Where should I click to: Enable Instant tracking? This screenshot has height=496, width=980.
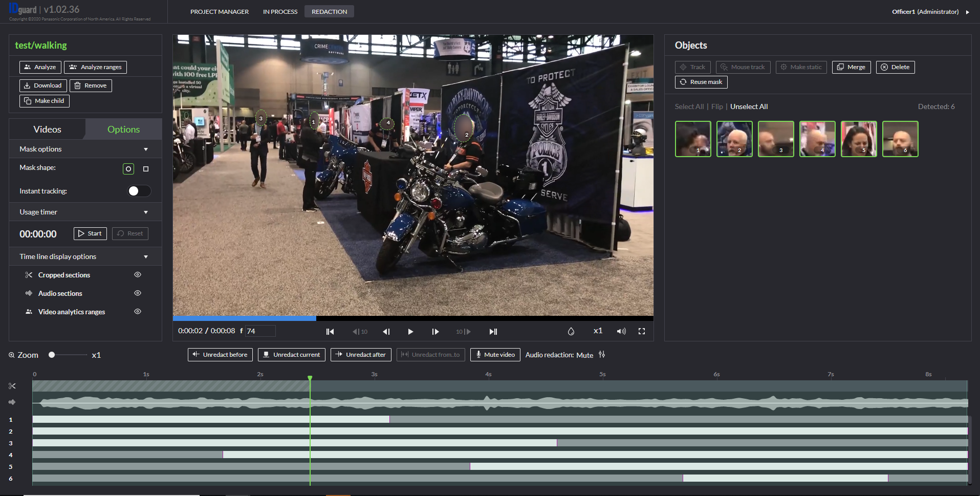(138, 190)
